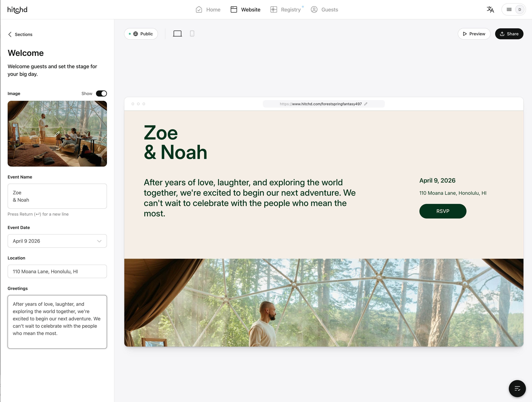Open the Home tab

pos(208,10)
